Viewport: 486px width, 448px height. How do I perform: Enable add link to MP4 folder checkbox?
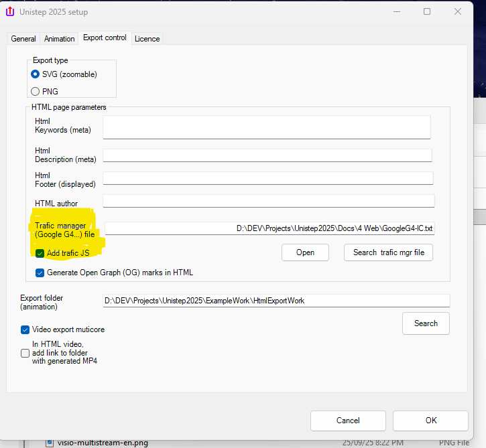25,353
